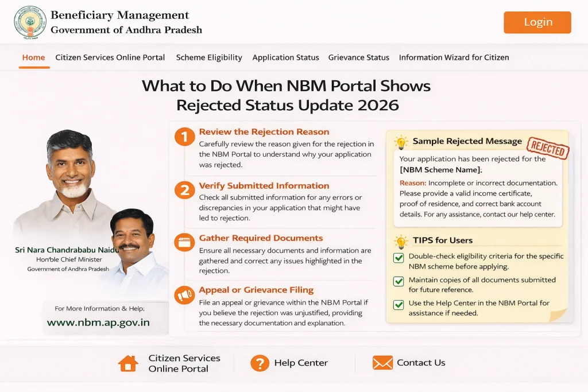Open Citizen Services Online Portal footer link
Viewport: 588px width, 392px height.
pyautogui.click(x=184, y=363)
